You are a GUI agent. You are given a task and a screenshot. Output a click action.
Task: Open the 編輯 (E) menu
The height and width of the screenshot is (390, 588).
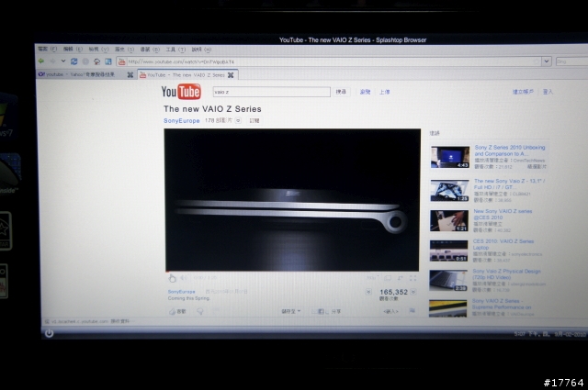(73, 49)
